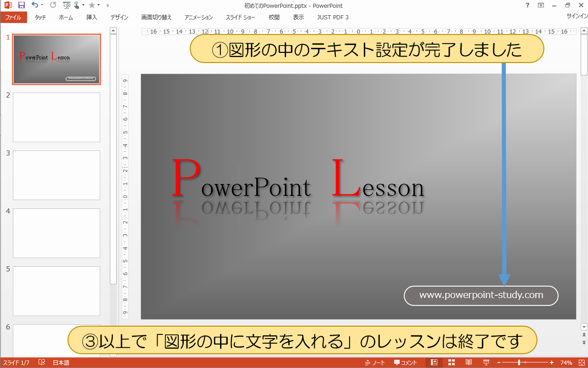Open the 表示 ribbon tab
588x368 pixels.
tap(299, 17)
